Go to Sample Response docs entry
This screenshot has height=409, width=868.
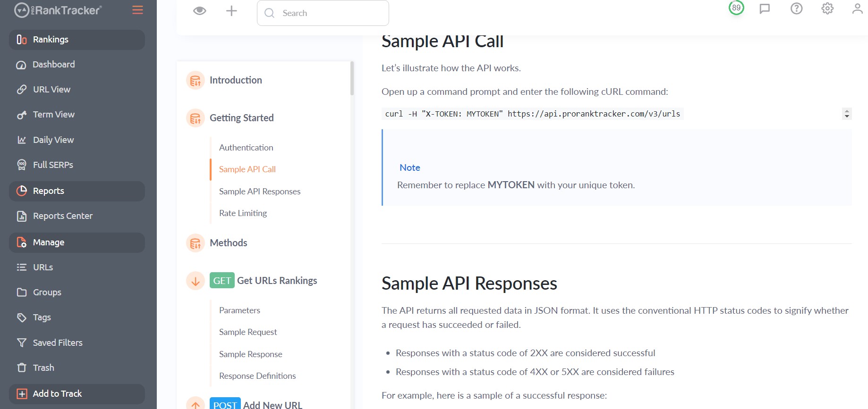(251, 354)
